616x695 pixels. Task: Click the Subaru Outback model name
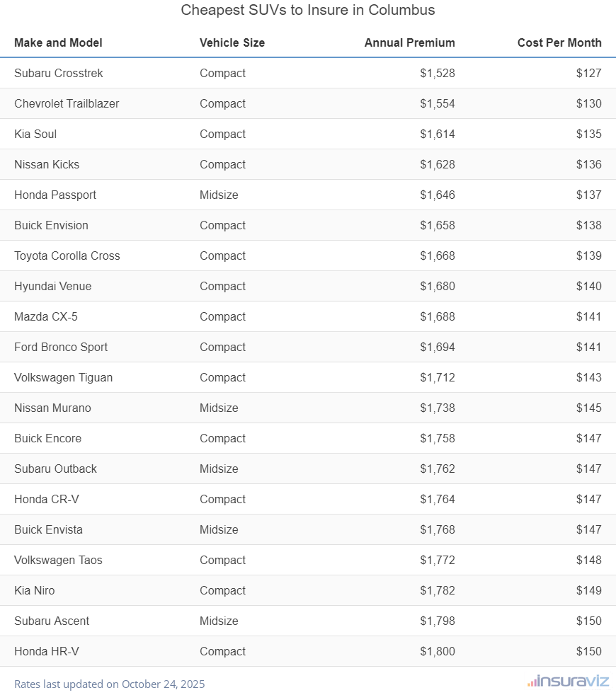pyautogui.click(x=55, y=469)
